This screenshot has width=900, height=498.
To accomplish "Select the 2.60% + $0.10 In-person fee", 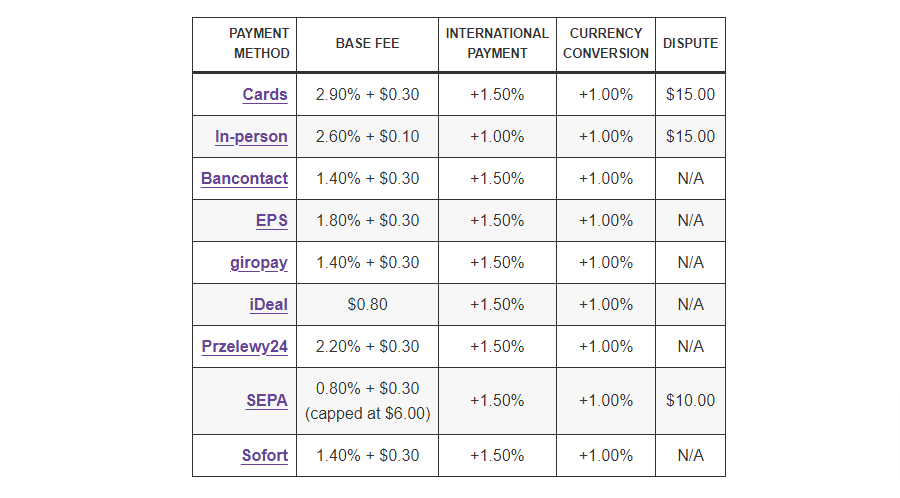I will coord(367,137).
